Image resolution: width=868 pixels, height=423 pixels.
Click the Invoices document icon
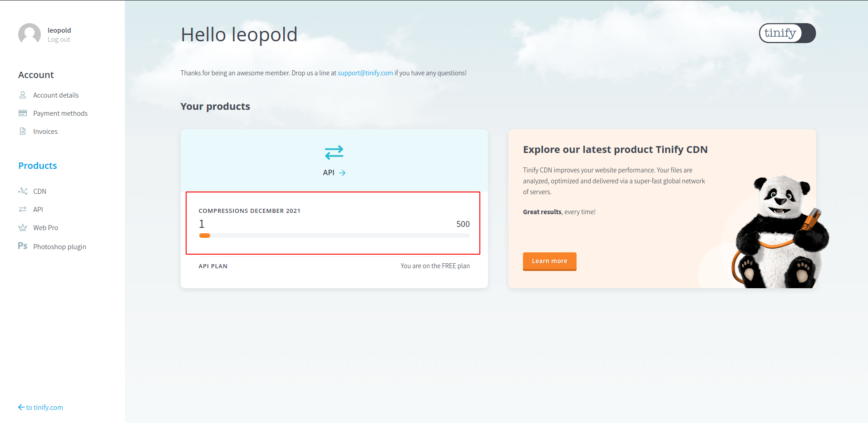pyautogui.click(x=23, y=131)
